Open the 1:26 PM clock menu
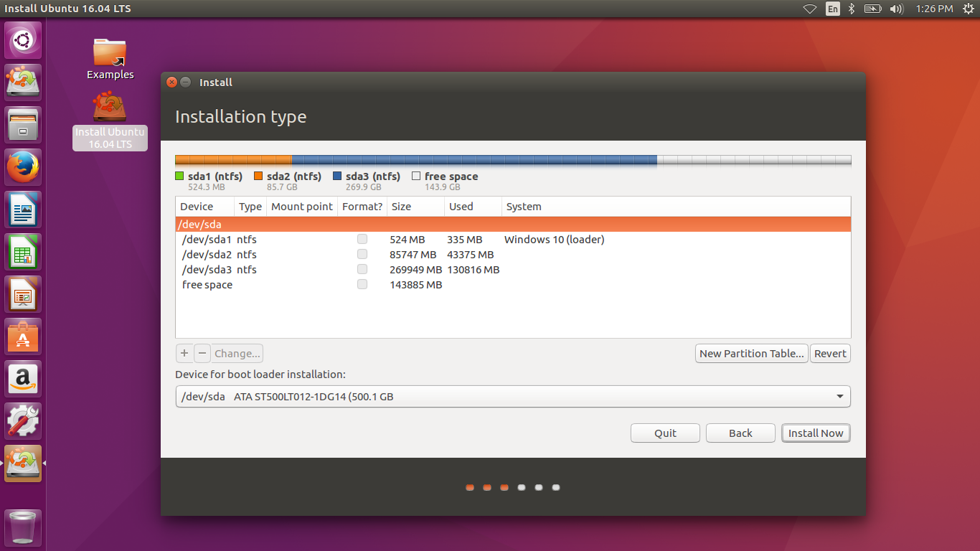 click(934, 9)
